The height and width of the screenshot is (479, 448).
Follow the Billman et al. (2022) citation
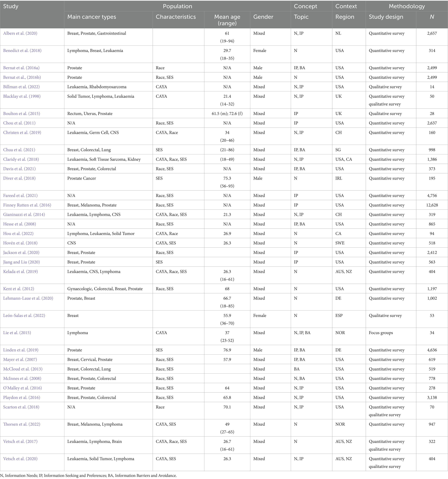click(21, 87)
